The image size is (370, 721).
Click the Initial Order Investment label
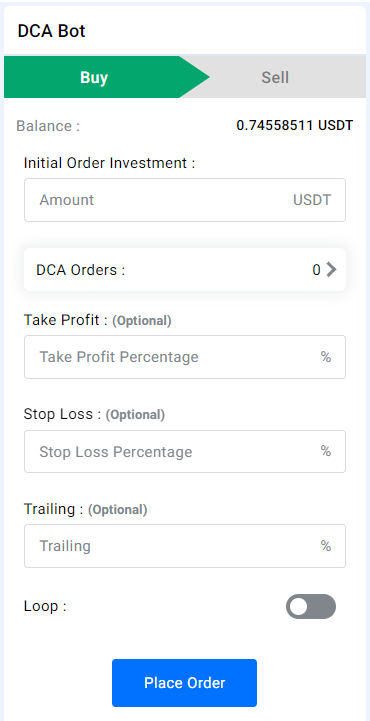click(x=109, y=163)
